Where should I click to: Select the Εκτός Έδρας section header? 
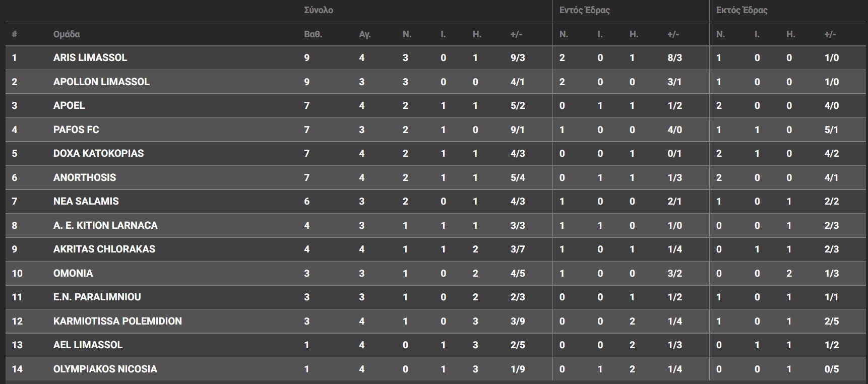click(x=742, y=10)
